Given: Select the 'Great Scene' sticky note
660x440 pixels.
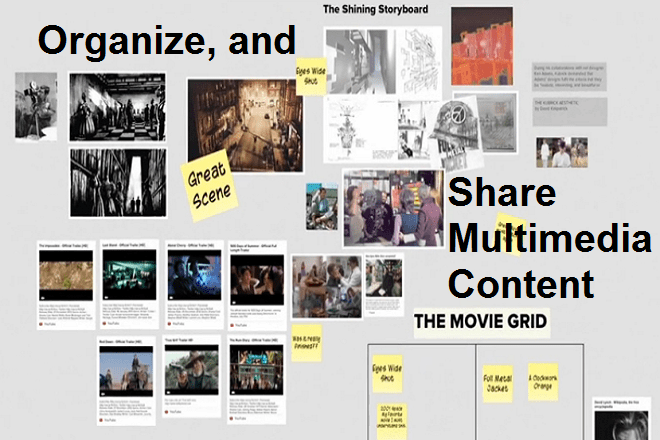Looking at the screenshot, I should pyautogui.click(x=209, y=185).
